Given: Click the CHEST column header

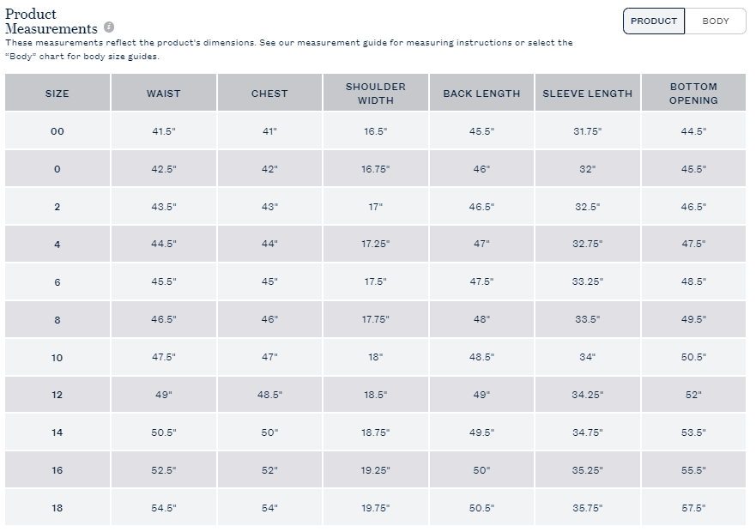Looking at the screenshot, I should [269, 94].
